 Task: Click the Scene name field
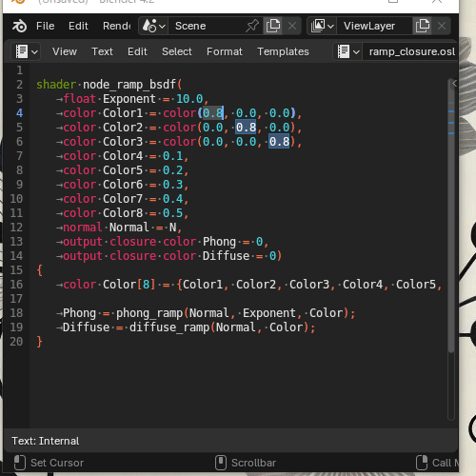(207, 26)
